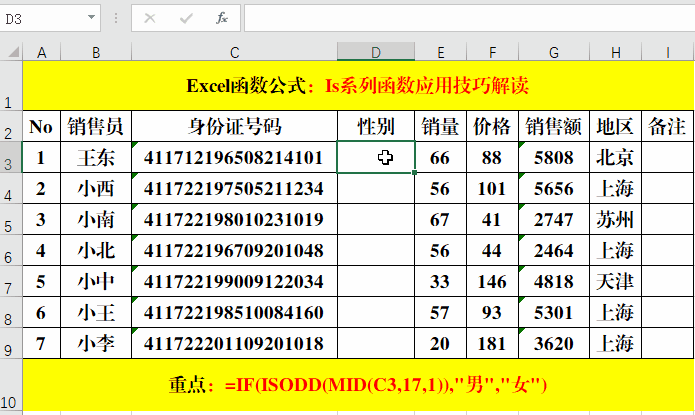Image resolution: width=695 pixels, height=415 pixels.
Task: Click inside the formula bar input
Action: tap(469, 18)
